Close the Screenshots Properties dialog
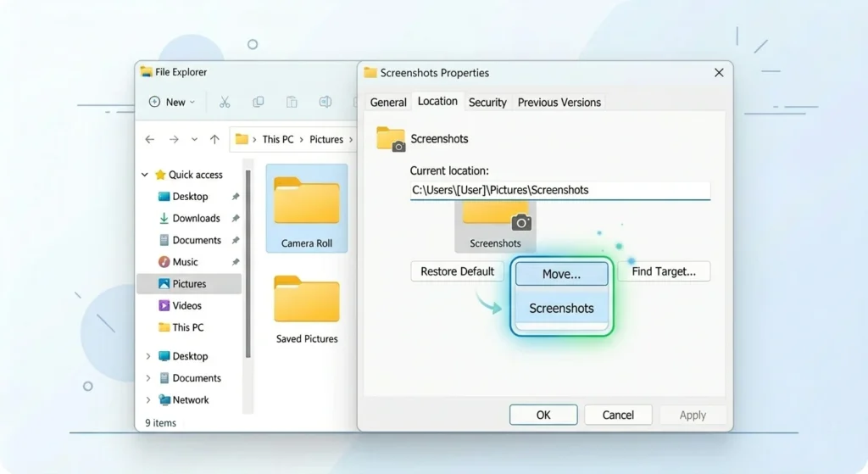868x474 pixels. pyautogui.click(x=719, y=73)
